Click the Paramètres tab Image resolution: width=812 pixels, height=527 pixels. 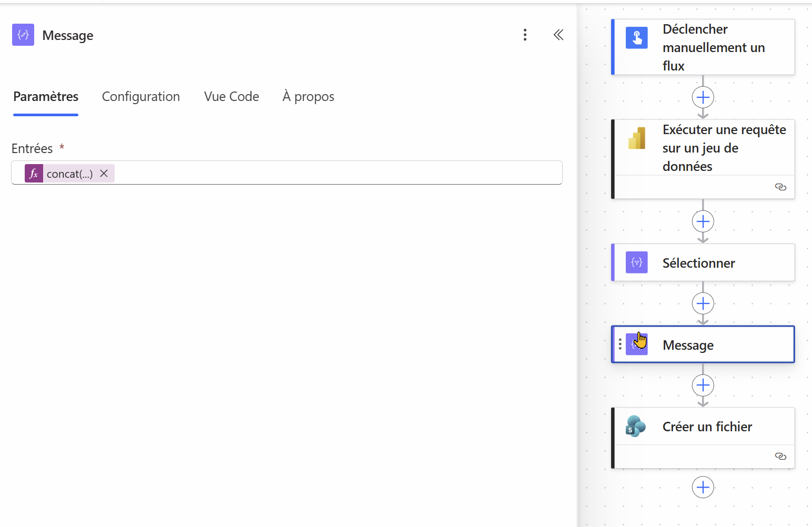(x=46, y=96)
